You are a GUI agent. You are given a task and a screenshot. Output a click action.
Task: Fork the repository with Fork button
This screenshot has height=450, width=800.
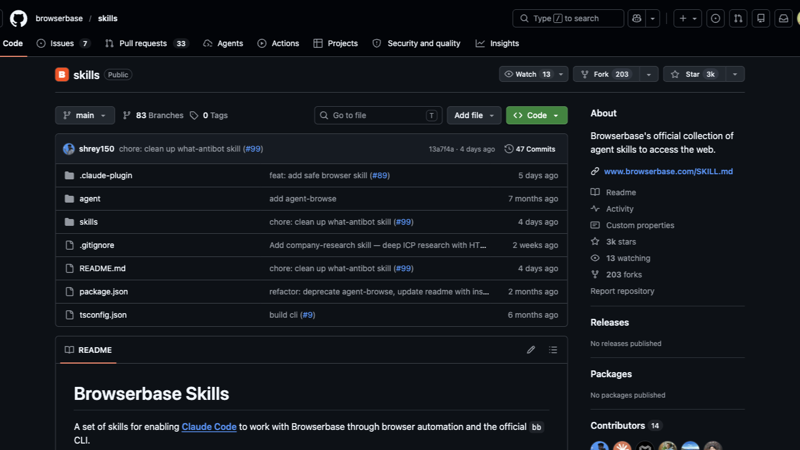click(606, 74)
